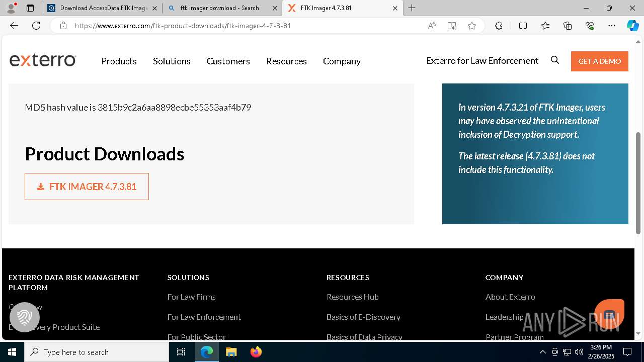Toggle Split screen icon
Image resolution: width=644 pixels, height=362 pixels.
pyautogui.click(x=523, y=26)
